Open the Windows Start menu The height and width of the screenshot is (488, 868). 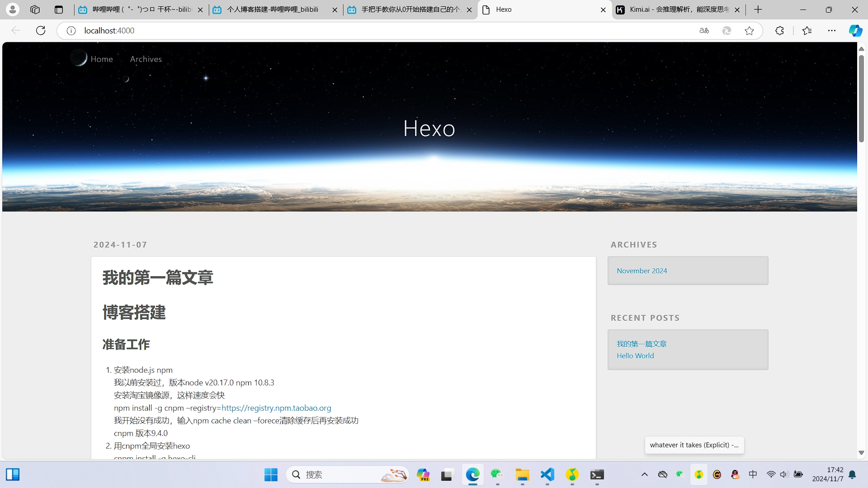click(x=271, y=474)
